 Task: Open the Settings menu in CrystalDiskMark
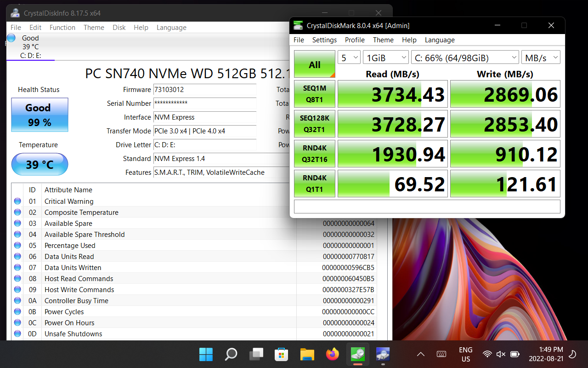[x=324, y=40]
